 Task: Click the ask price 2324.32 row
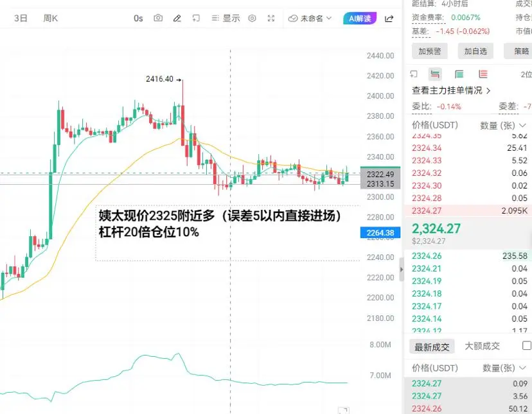tap(470, 173)
